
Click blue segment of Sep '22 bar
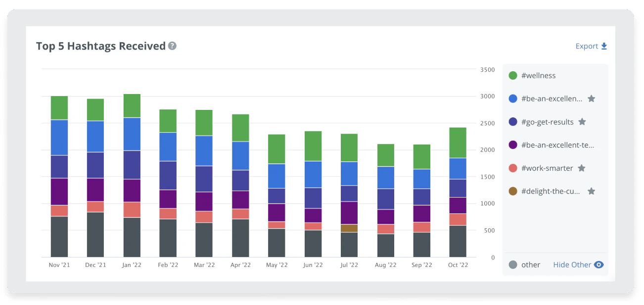[x=421, y=179]
